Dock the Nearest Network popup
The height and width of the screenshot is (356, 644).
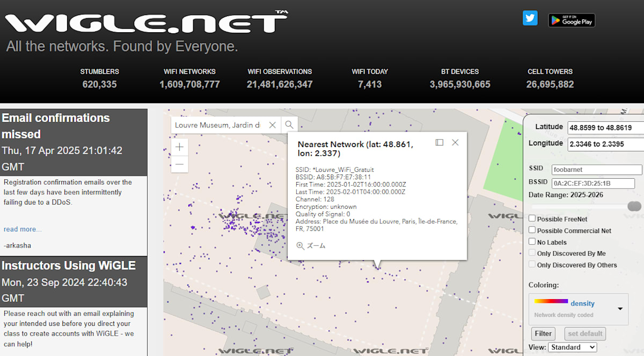[x=440, y=142]
